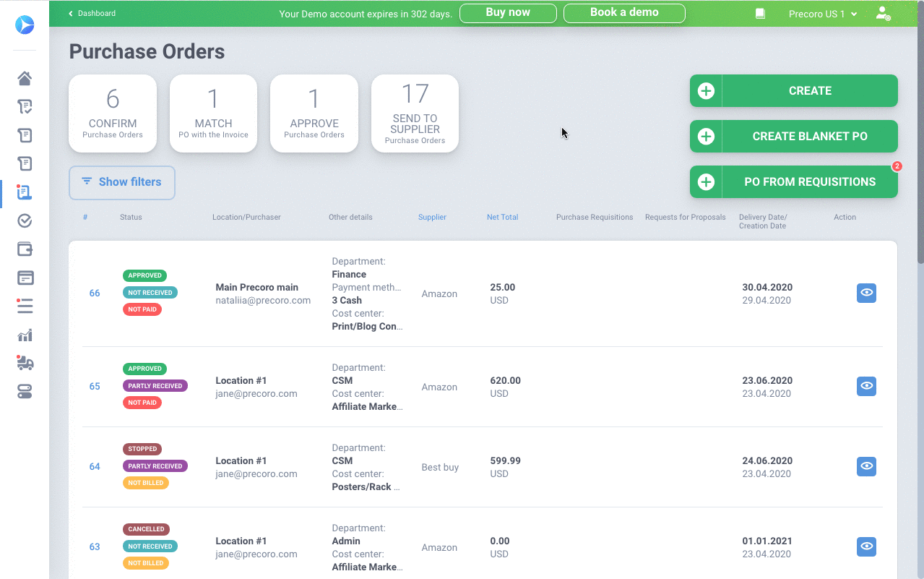
Task: Open the 17 Send to Supplier card
Action: click(415, 113)
